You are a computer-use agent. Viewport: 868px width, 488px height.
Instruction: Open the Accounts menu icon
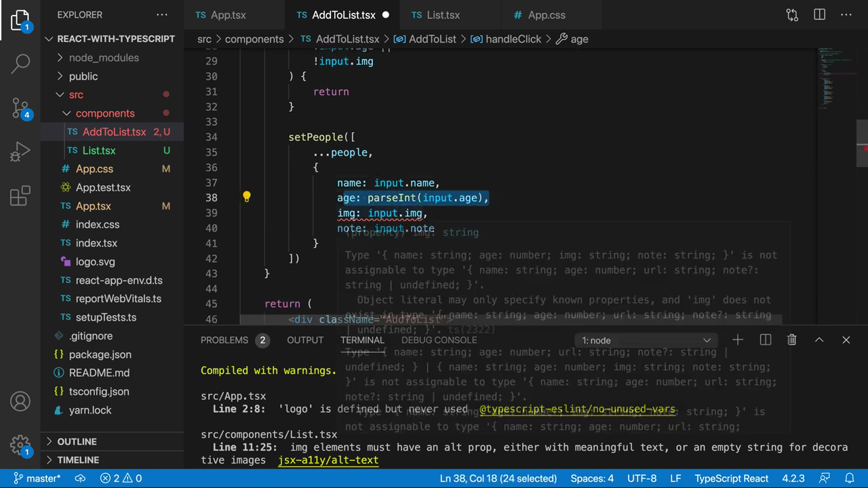pos(20,402)
